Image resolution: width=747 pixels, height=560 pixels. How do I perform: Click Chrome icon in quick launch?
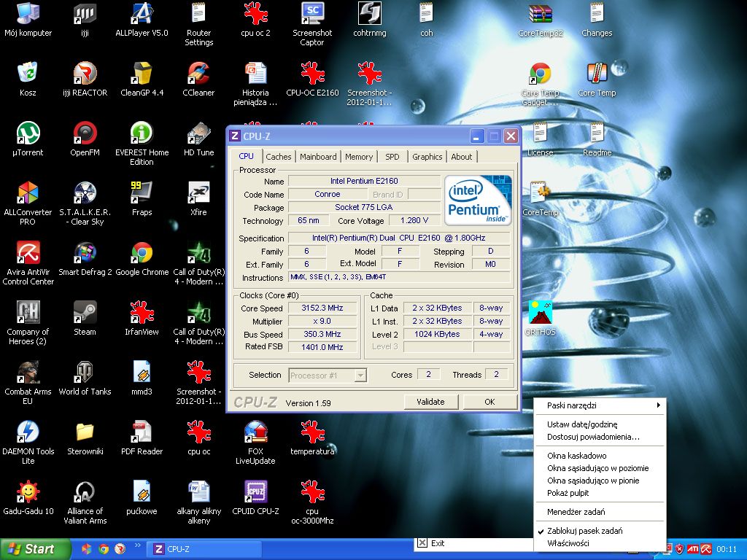[x=103, y=549]
